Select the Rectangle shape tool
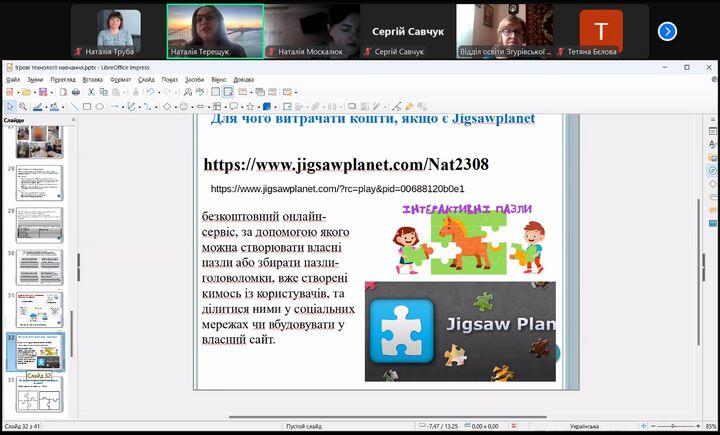Viewport: 720px width, 435px height. point(87,107)
